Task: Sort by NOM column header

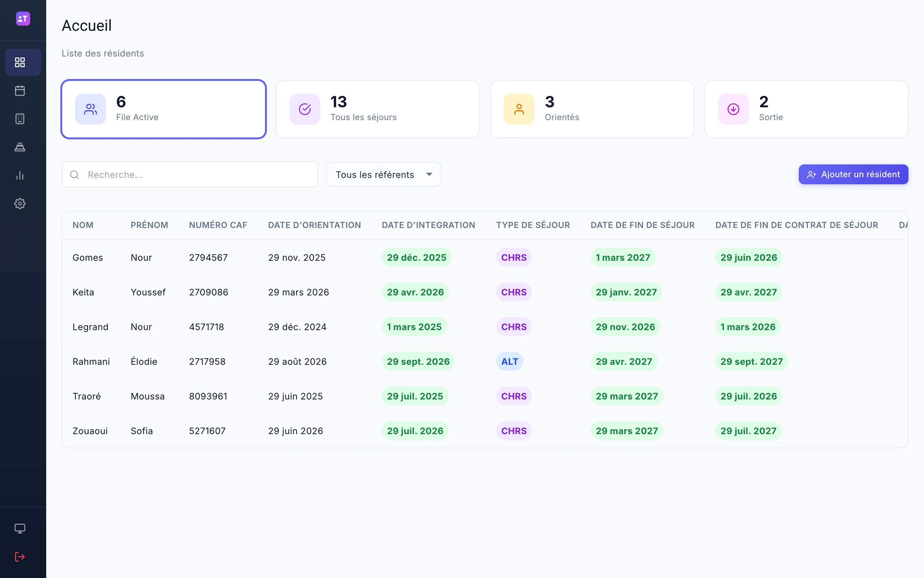Action: tap(83, 225)
